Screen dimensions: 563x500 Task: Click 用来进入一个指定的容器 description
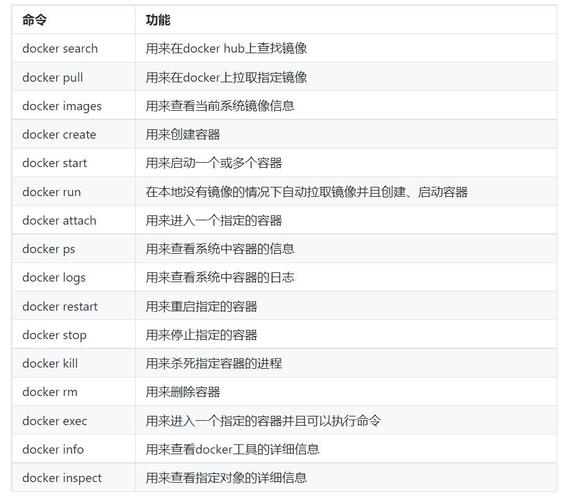pos(214,220)
